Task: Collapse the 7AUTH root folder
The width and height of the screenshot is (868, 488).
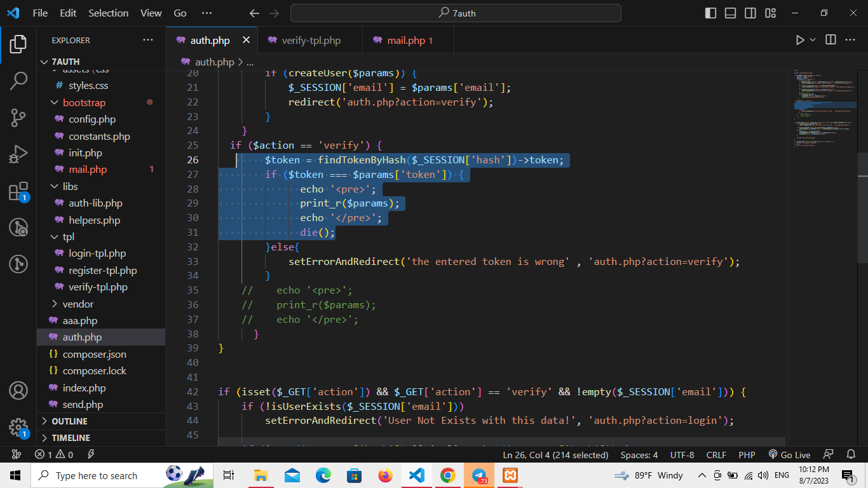Action: pyautogui.click(x=102, y=62)
